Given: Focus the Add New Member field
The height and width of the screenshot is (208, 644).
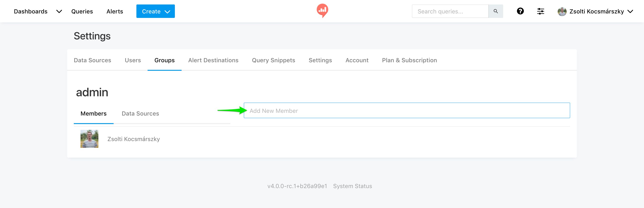Looking at the screenshot, I should (x=407, y=111).
